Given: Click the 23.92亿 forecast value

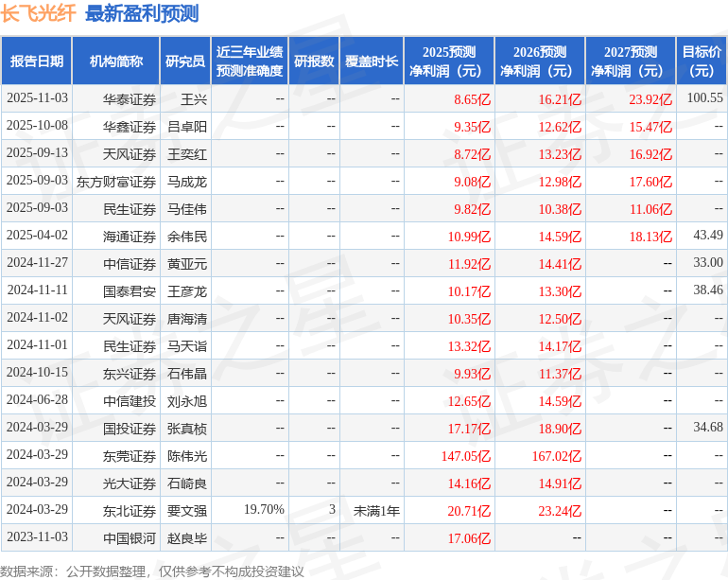Looking at the screenshot, I should (650, 99).
